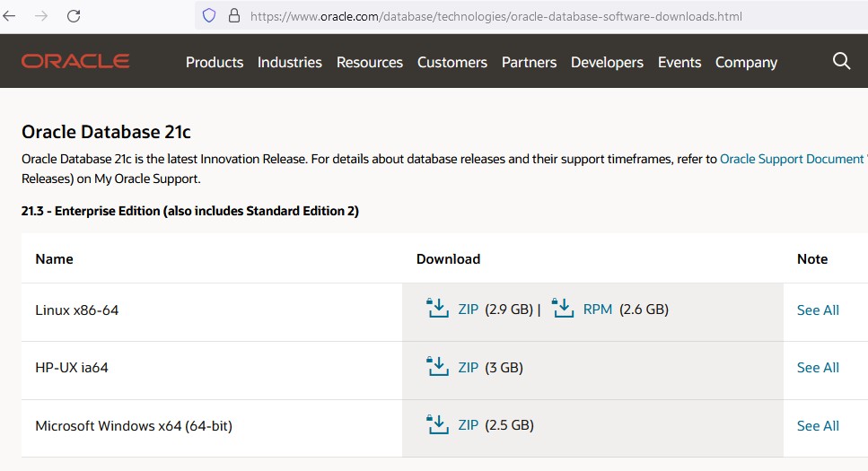Reload the page with the refresh icon

click(x=74, y=16)
